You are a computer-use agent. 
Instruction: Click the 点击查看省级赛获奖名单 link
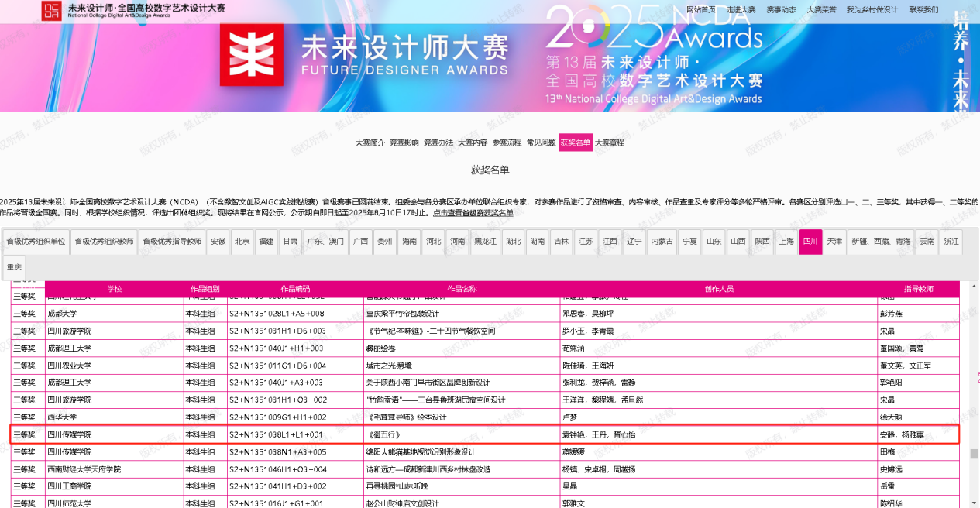pos(473,213)
